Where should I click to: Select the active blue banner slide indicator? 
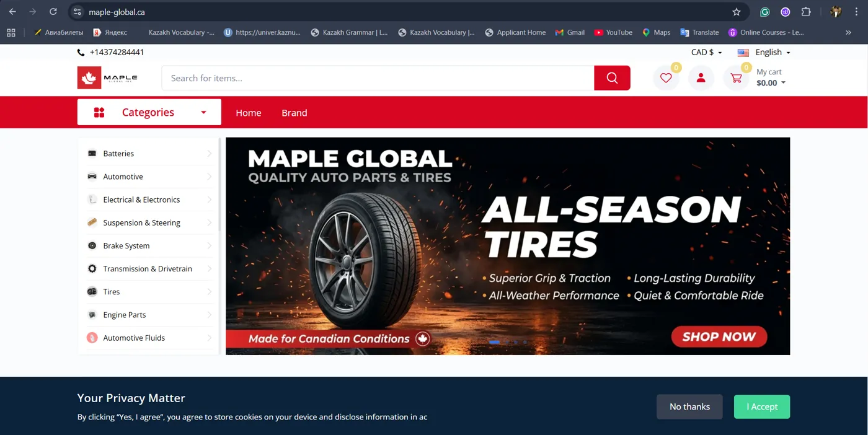pos(494,342)
